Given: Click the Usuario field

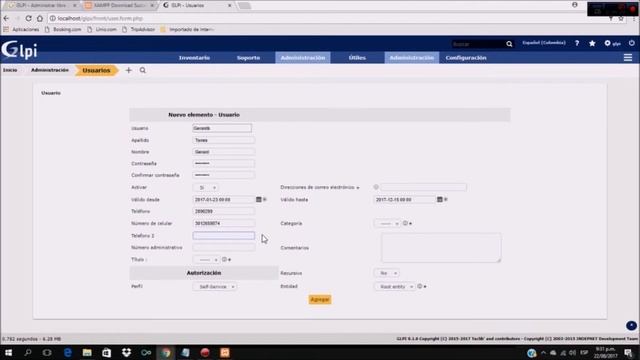Looking at the screenshot, I should point(222,128).
